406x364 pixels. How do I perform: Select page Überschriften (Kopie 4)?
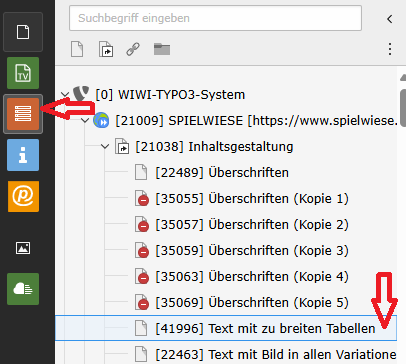click(252, 277)
